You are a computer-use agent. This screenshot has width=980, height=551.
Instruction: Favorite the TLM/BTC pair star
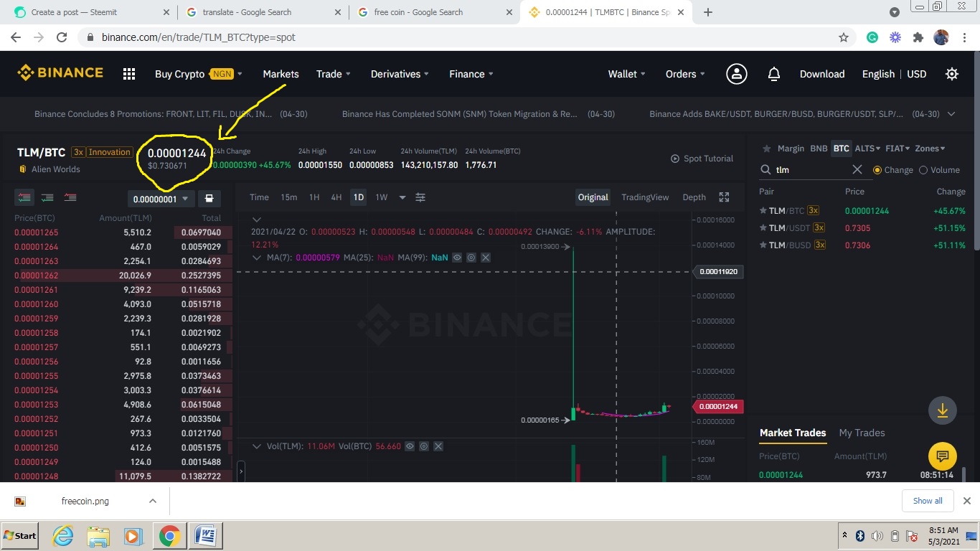[763, 210]
